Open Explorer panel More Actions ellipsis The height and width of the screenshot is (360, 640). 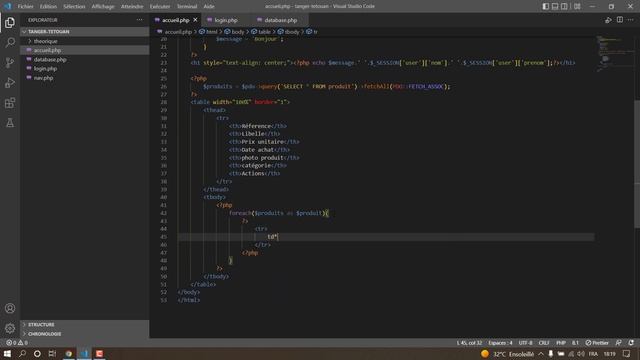pos(140,20)
